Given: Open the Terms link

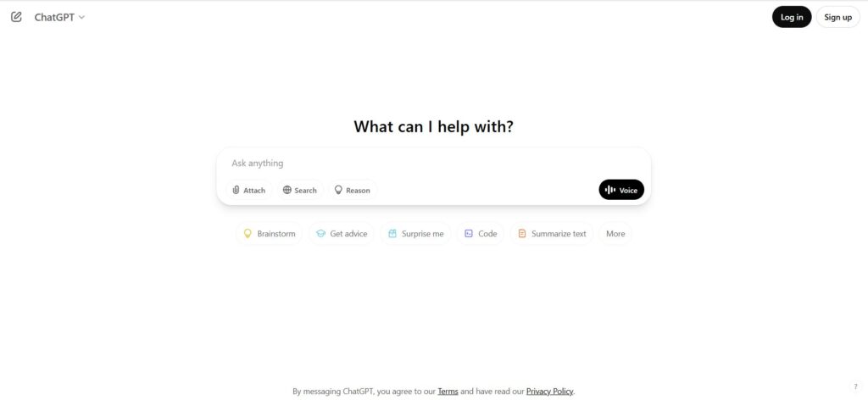Looking at the screenshot, I should [448, 392].
